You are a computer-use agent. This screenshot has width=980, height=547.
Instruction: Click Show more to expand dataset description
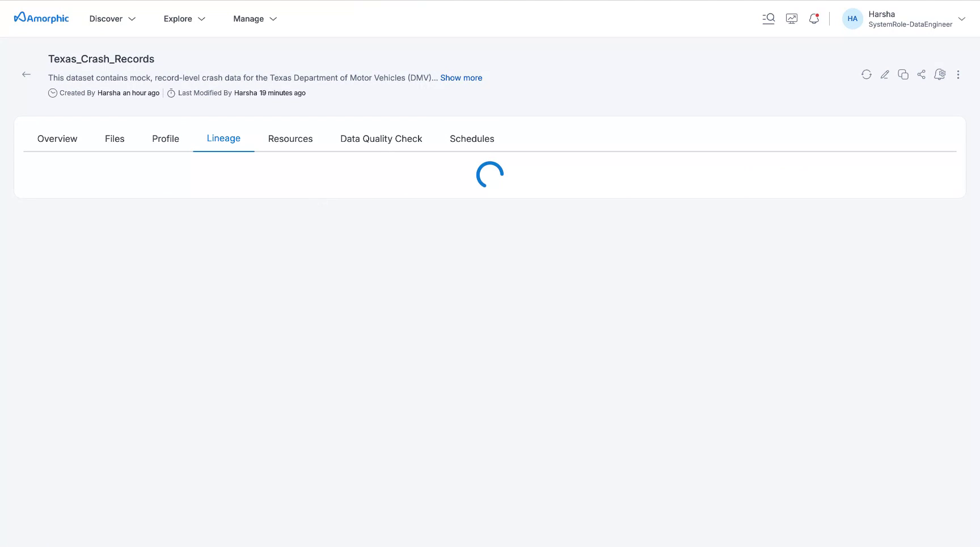pyautogui.click(x=461, y=78)
